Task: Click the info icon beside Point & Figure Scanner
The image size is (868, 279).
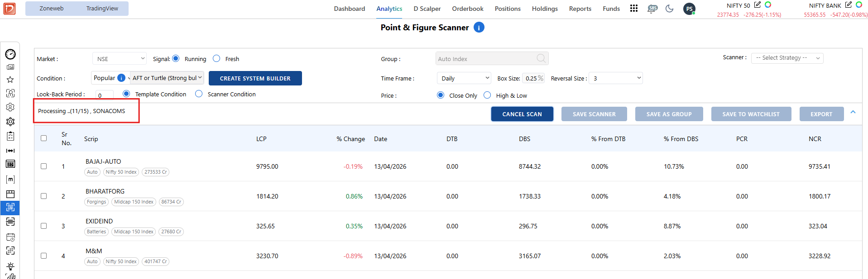Action: point(479,28)
